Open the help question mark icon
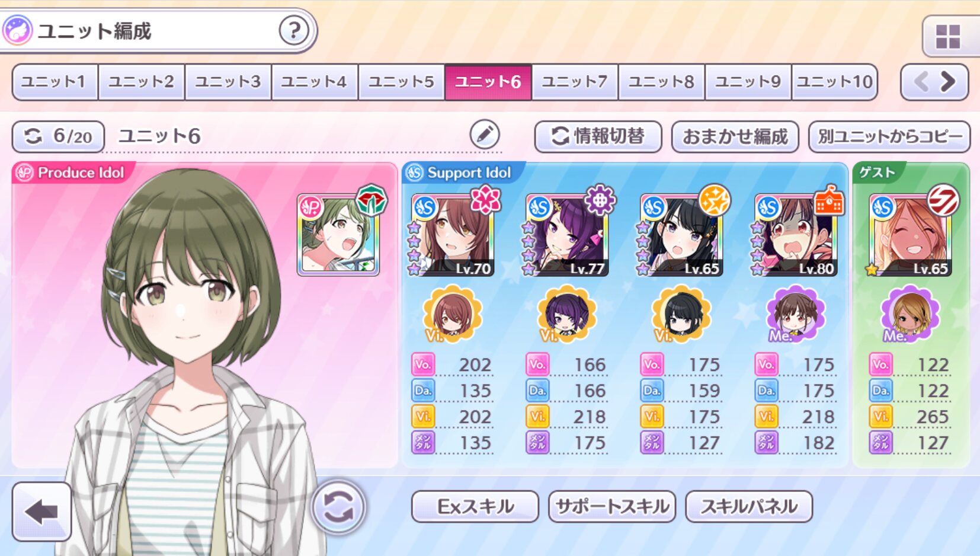The image size is (980, 556). pyautogui.click(x=294, y=30)
